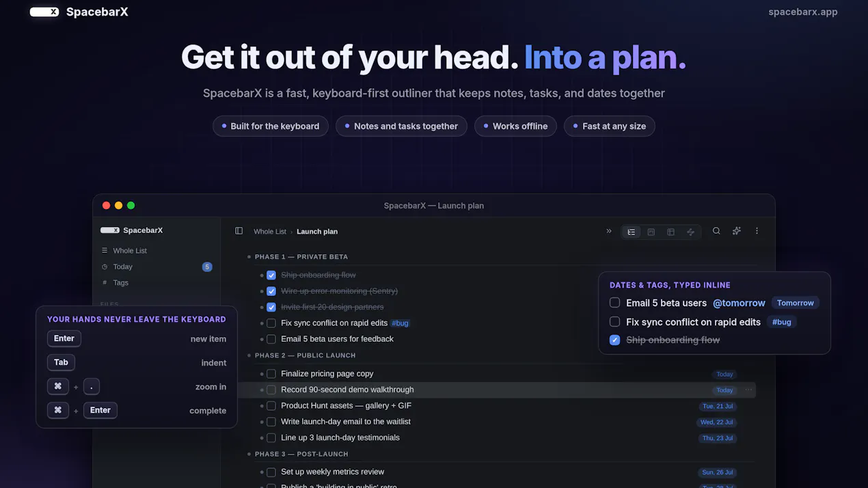
Task: Click Launch plan breadcrumb
Action: click(x=317, y=232)
